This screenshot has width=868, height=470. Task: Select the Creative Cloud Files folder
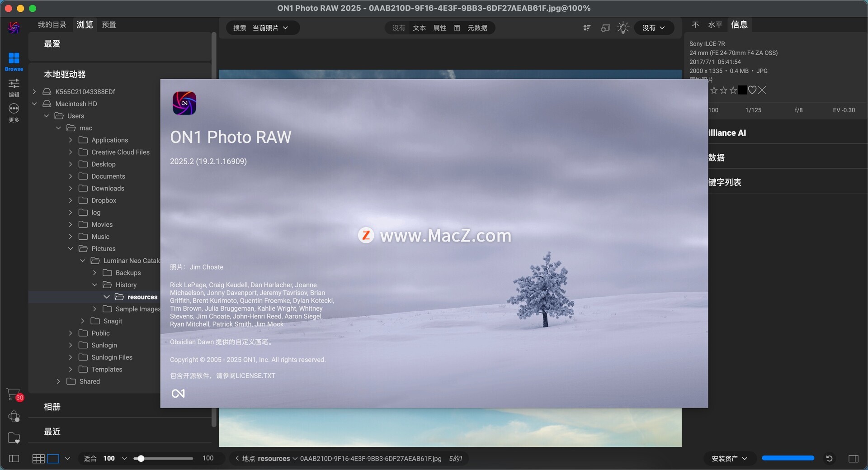[x=120, y=152]
